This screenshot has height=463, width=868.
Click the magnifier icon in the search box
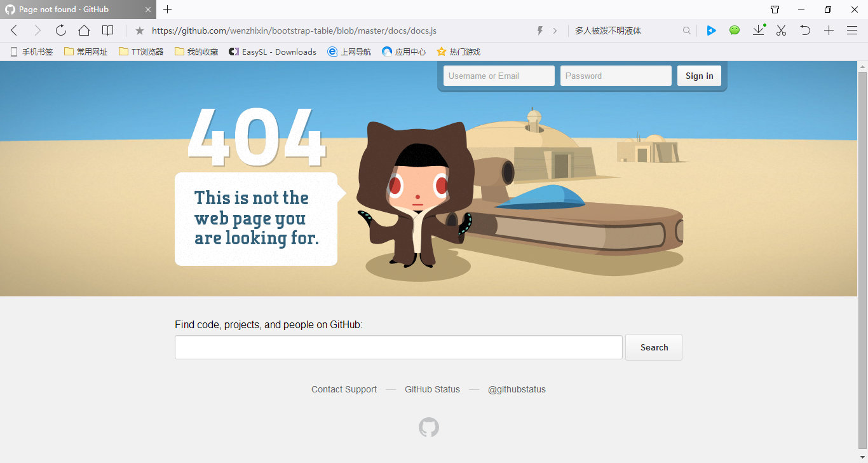click(687, 31)
